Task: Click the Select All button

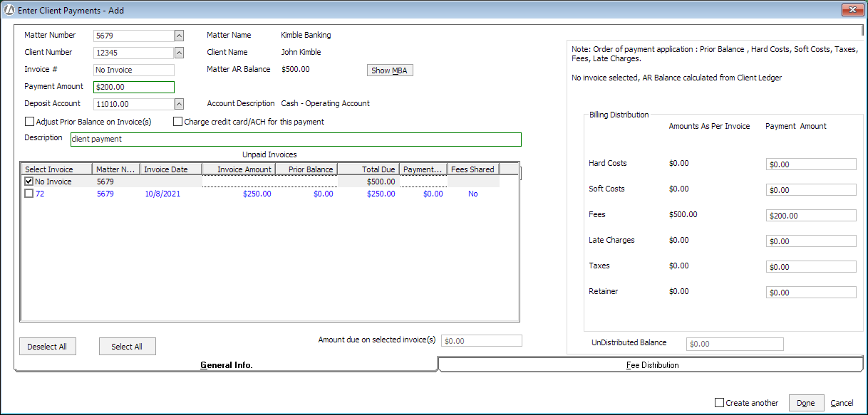Action: (x=127, y=347)
